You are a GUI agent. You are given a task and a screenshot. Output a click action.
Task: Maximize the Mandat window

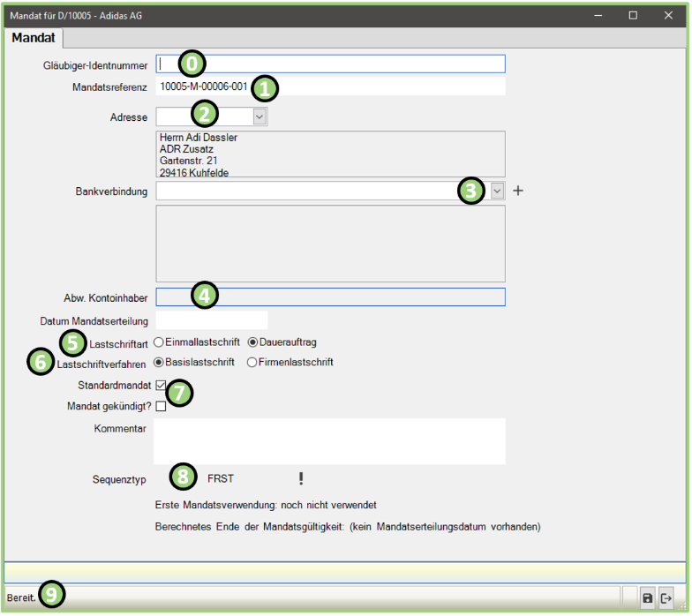point(633,15)
